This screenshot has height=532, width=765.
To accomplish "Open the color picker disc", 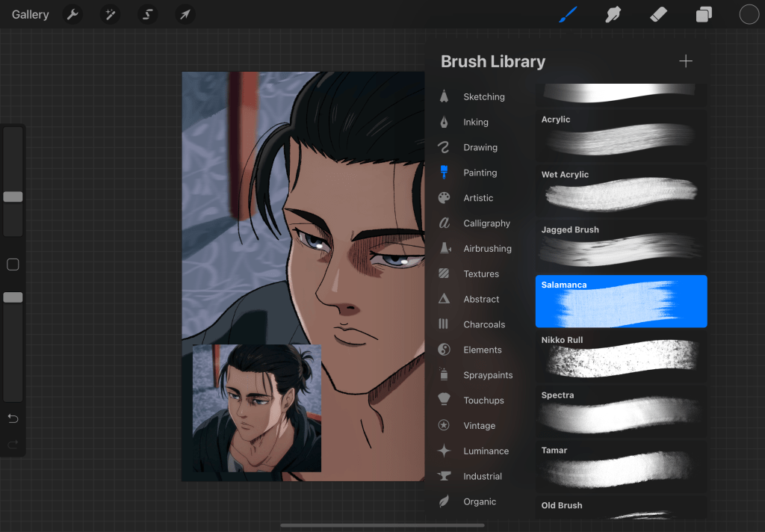I will 749,13.
